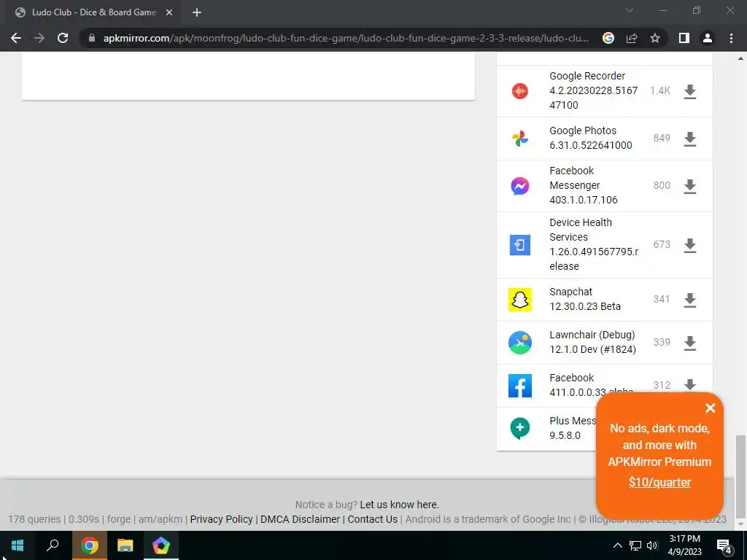Close the Ludo Club tab
747x560 pixels.
click(169, 12)
